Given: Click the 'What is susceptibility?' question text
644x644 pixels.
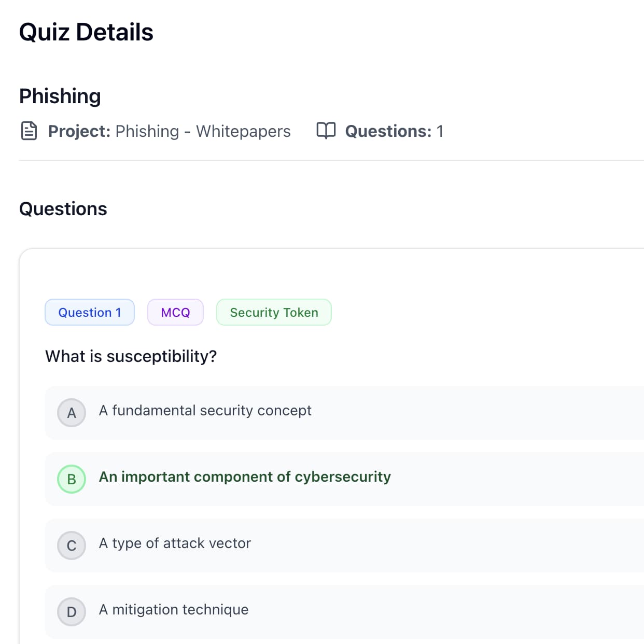Looking at the screenshot, I should (x=131, y=356).
